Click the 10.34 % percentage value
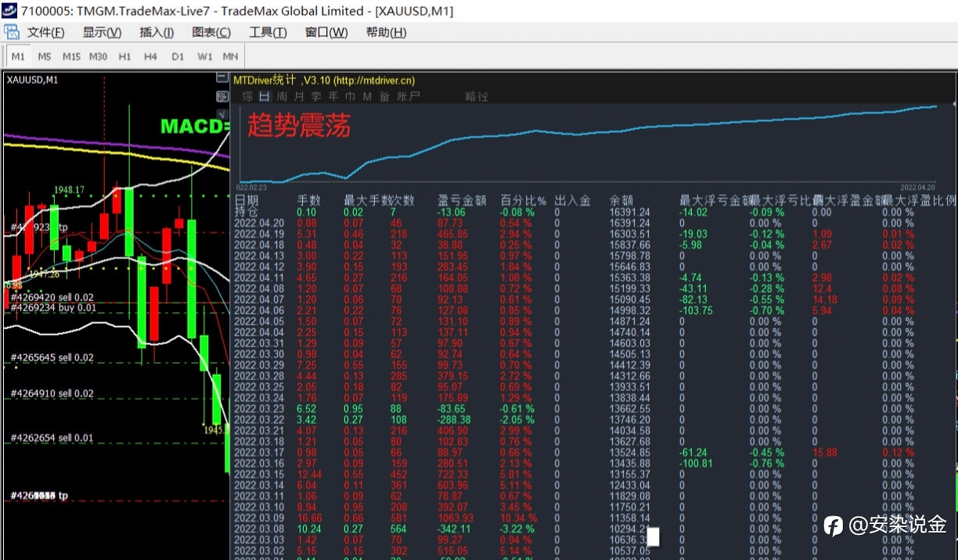The height and width of the screenshot is (560, 958). point(519,519)
